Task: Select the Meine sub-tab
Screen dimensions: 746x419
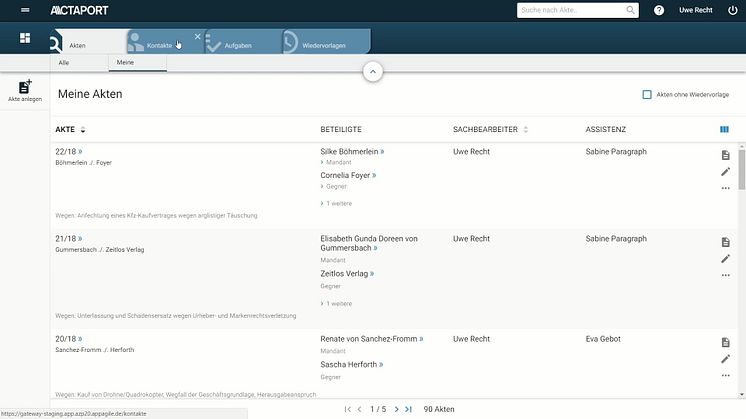Action: [137, 63]
